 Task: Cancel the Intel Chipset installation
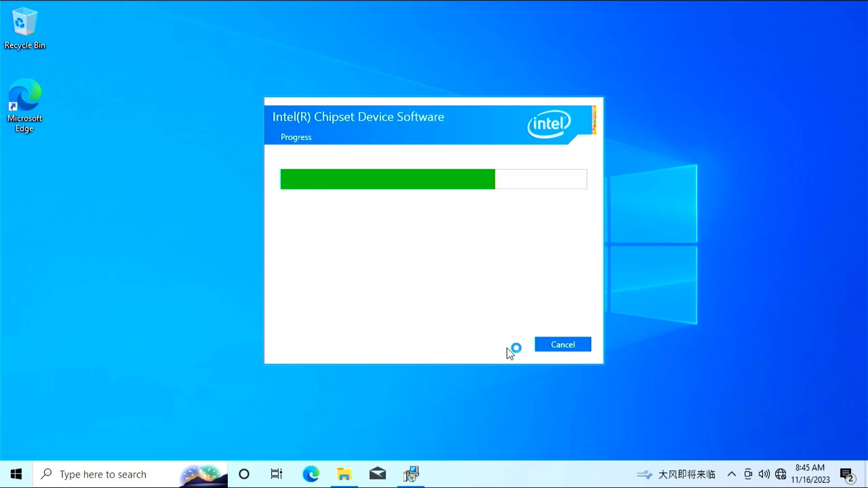click(x=563, y=344)
